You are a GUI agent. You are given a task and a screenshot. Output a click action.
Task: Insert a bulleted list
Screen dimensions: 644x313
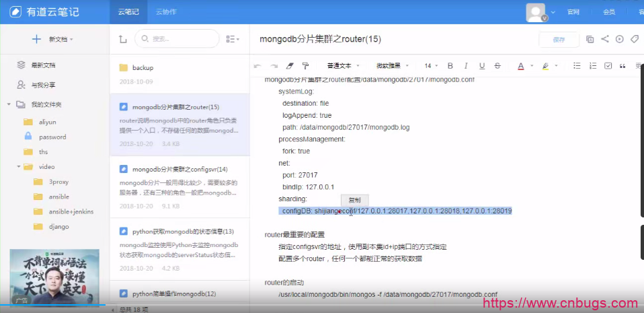click(x=577, y=66)
